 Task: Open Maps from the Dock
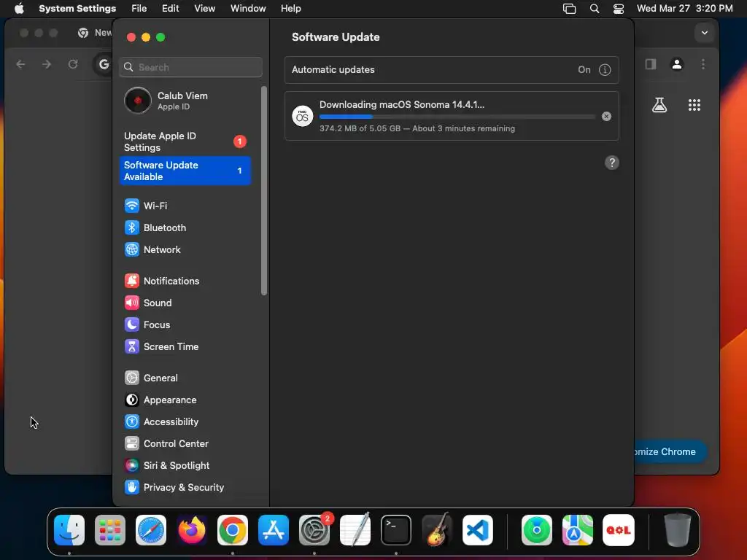[x=578, y=530]
